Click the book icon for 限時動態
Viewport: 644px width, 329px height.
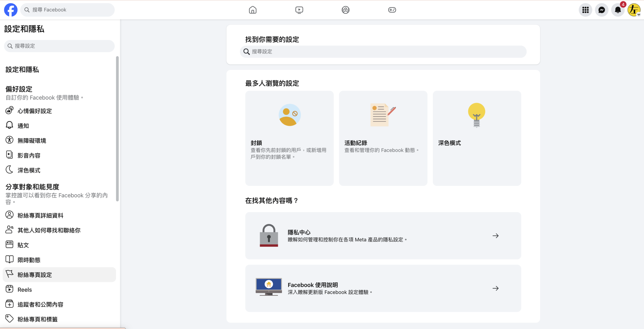tap(10, 259)
